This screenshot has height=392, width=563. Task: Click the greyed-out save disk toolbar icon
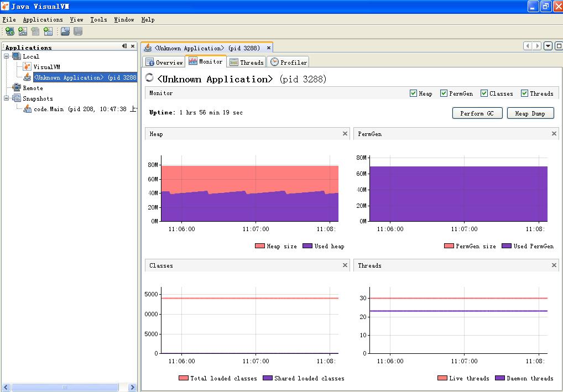coord(78,32)
